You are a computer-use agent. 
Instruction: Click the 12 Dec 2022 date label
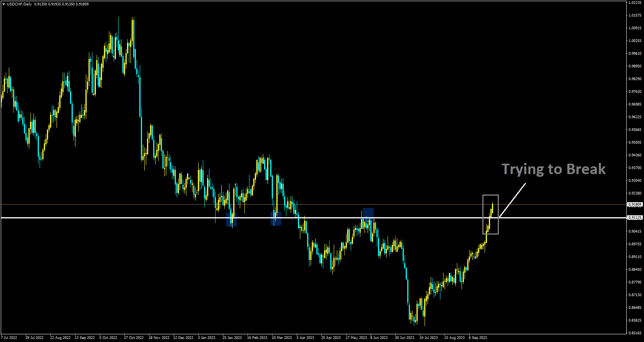pyautogui.click(x=183, y=338)
